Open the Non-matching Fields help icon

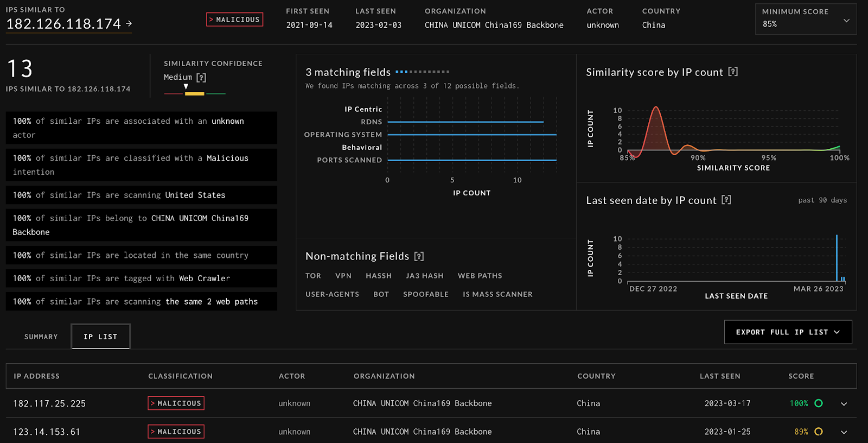point(419,256)
